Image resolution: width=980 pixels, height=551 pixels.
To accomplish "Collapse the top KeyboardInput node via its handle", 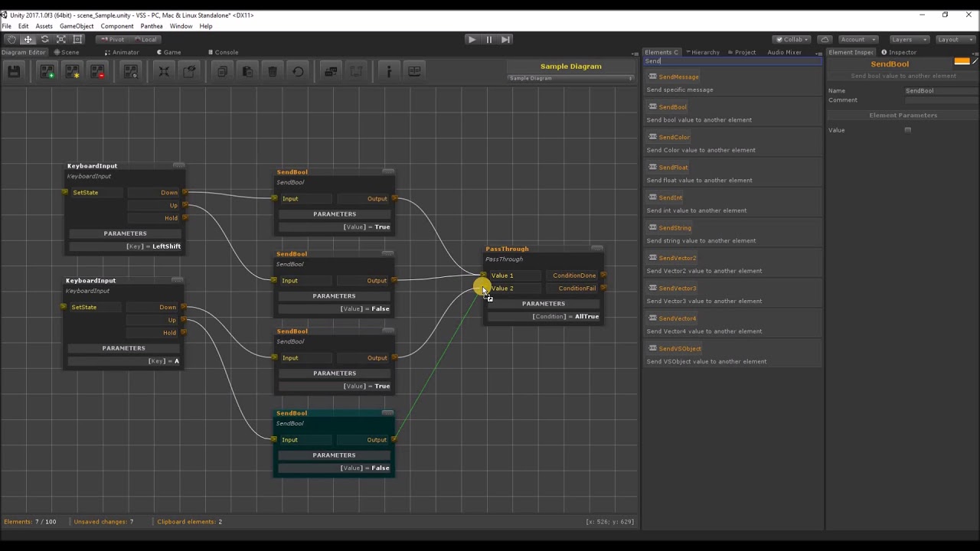I will click(178, 165).
